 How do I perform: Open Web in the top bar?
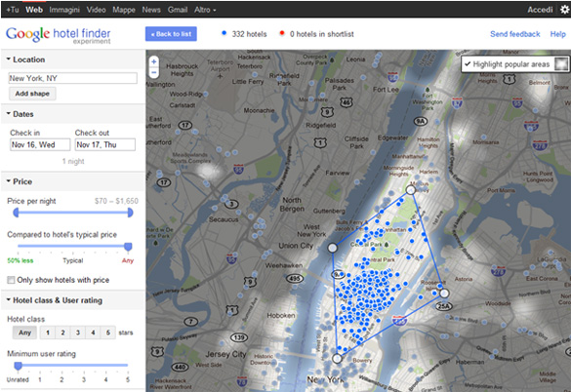tap(34, 10)
